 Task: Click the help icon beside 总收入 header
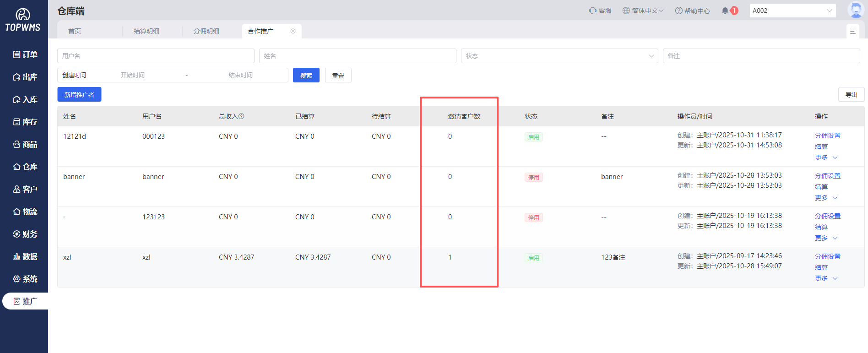(x=241, y=116)
